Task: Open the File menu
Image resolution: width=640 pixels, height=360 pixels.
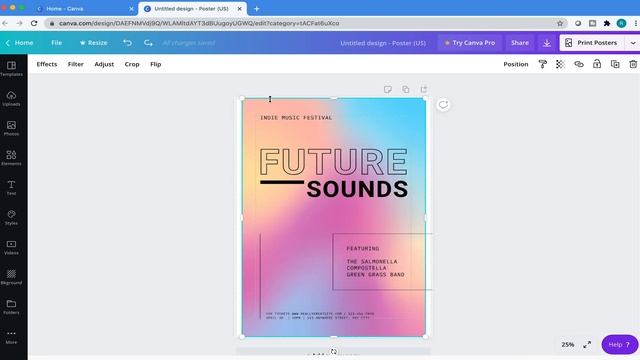Action: tap(56, 43)
